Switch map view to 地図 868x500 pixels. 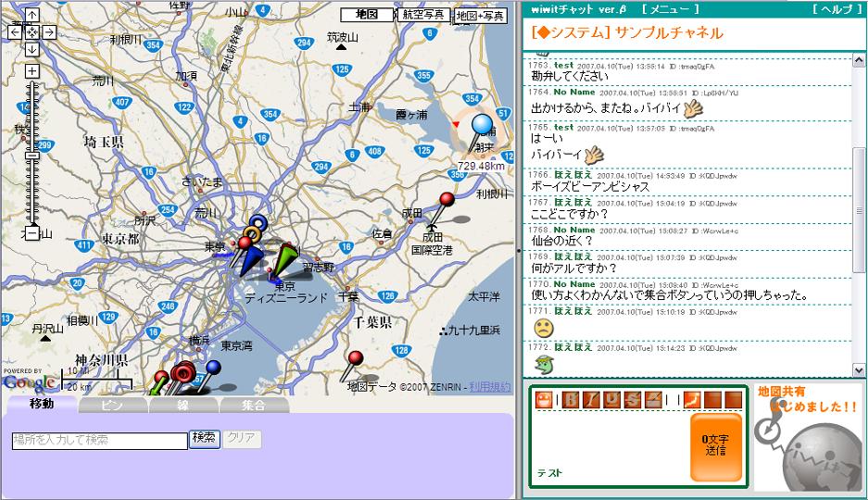click(367, 15)
